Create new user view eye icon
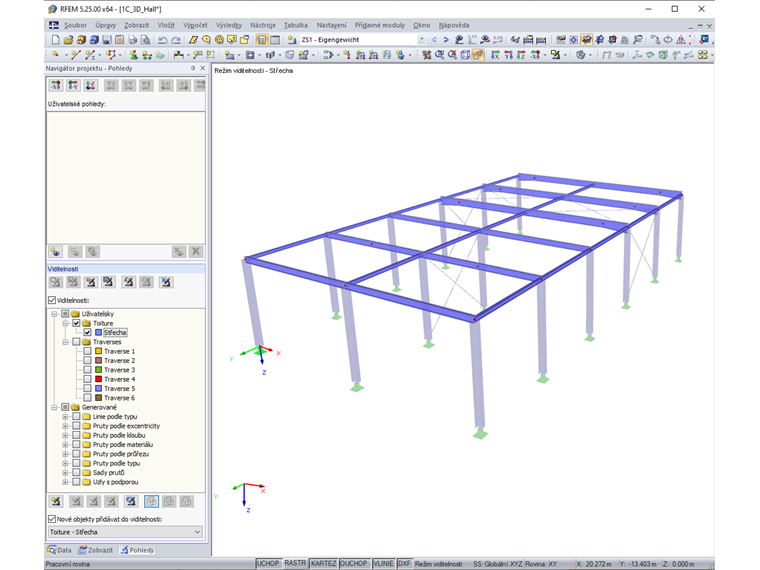Screen dimensions: 760x570 [x=56, y=252]
